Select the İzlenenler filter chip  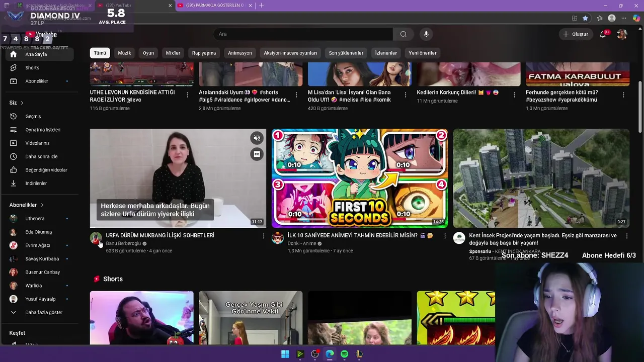[x=386, y=53]
